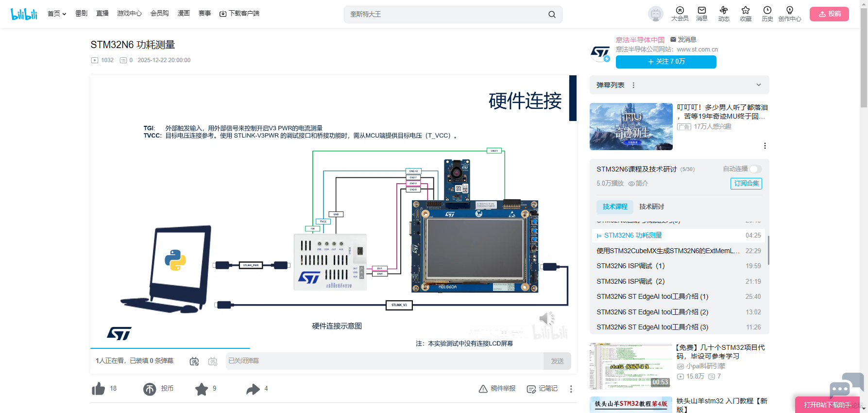The height and width of the screenshot is (413, 868).
Task: Click the 投稿 upload button
Action: (x=829, y=14)
